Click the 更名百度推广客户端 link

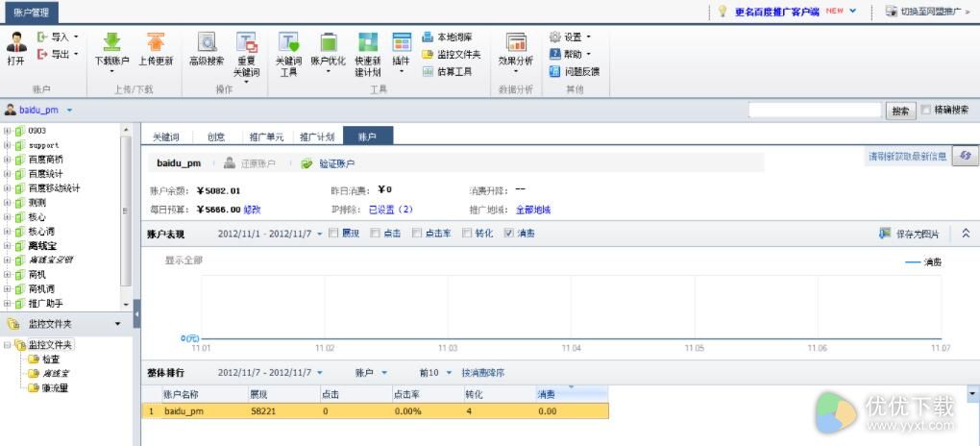[777, 12]
